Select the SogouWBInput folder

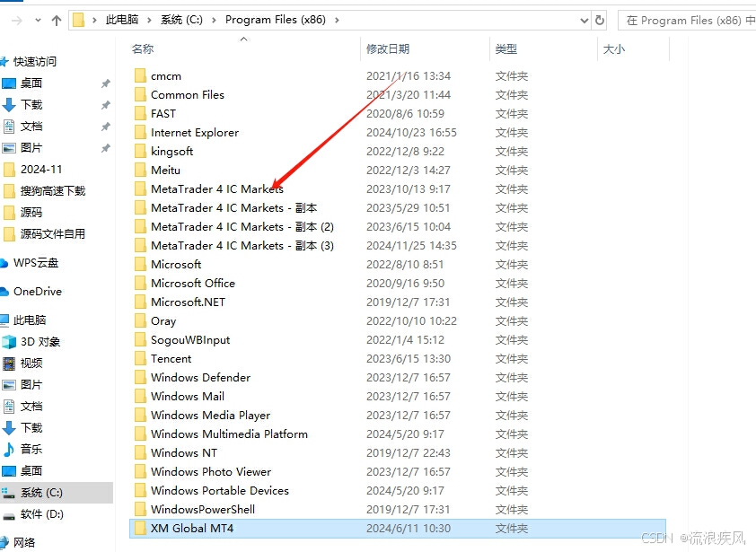[x=190, y=340]
